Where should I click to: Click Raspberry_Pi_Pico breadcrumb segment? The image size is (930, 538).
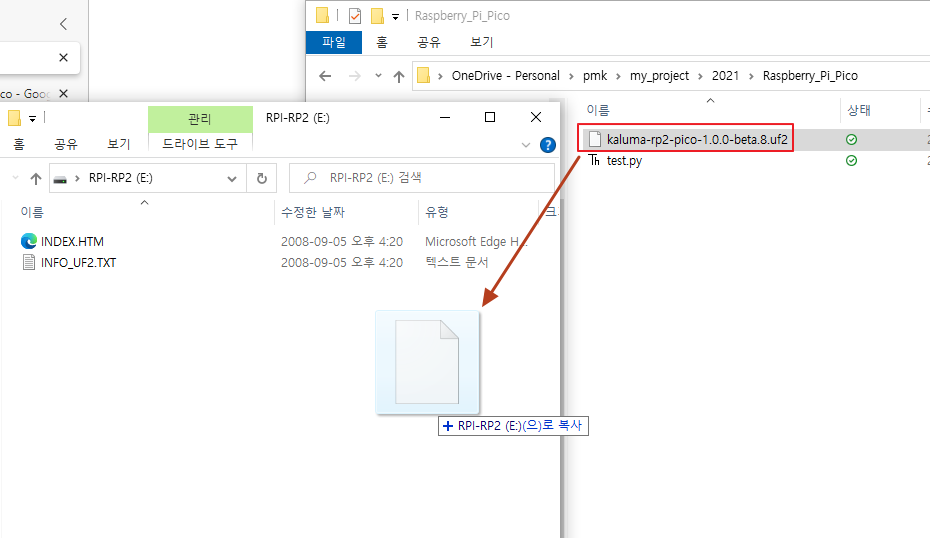click(810, 76)
